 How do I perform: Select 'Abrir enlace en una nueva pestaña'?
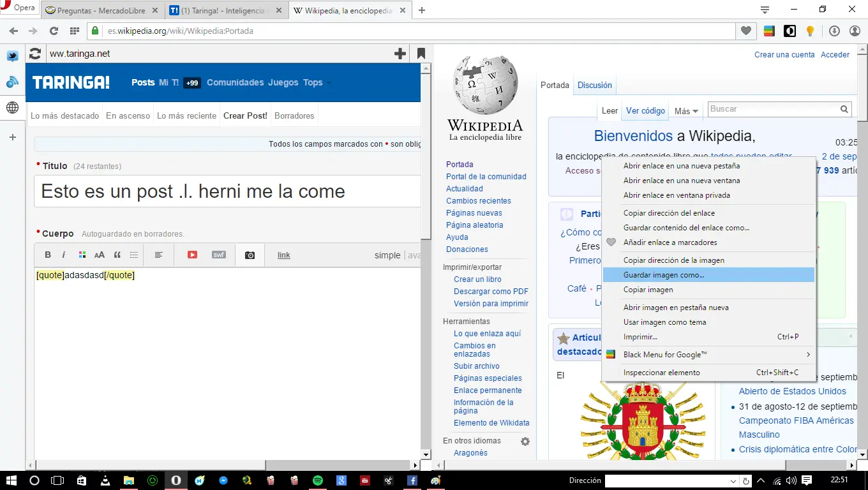tap(708, 166)
